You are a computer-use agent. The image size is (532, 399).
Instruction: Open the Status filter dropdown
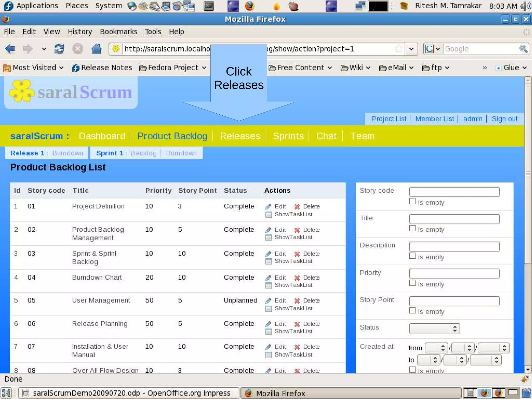[x=434, y=329]
